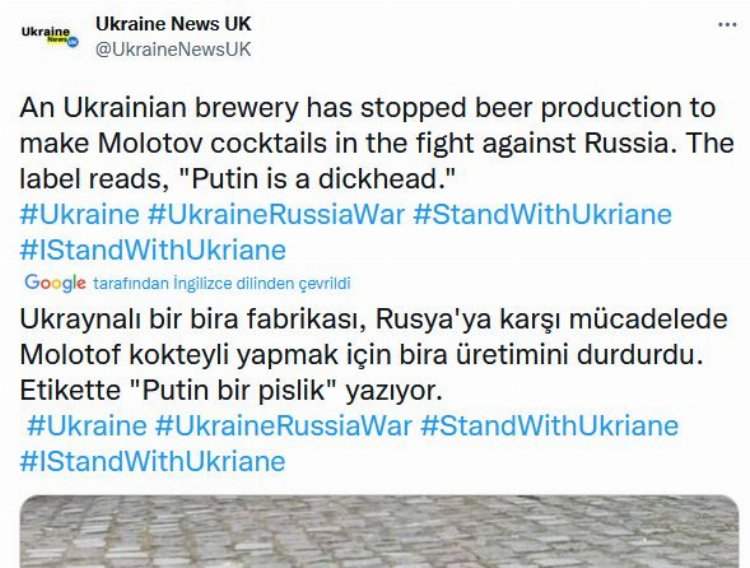The height and width of the screenshot is (568, 750).
Task: Select #StandWithUkriane hashtag in the Turkish translation
Action: [549, 425]
